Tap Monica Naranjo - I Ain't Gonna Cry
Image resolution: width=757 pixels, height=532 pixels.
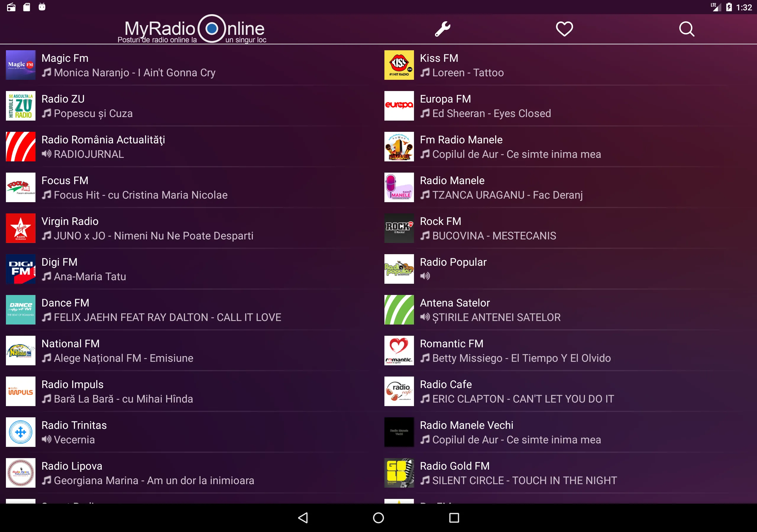pos(135,73)
